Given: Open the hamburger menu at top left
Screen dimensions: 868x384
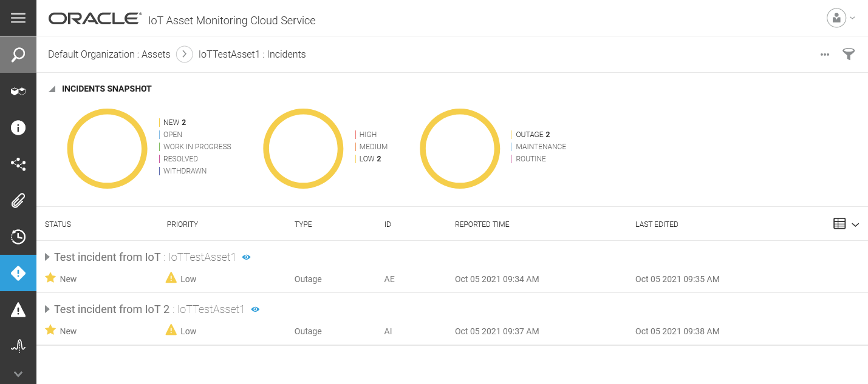Looking at the screenshot, I should (x=18, y=17).
